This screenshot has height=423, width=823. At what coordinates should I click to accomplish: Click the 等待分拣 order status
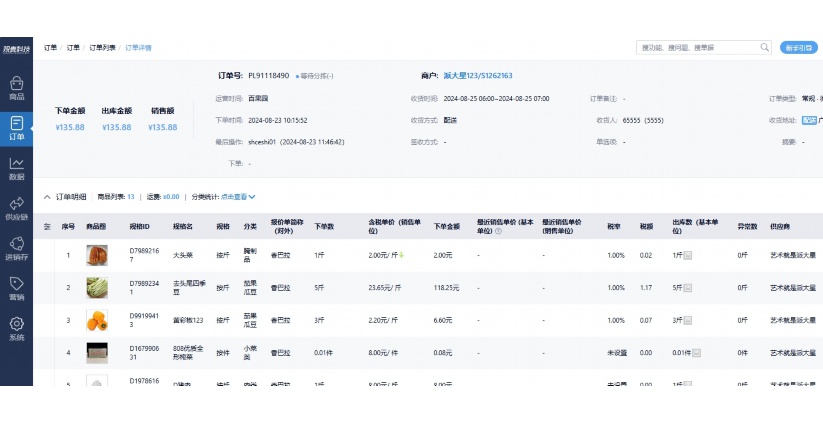tap(314, 76)
